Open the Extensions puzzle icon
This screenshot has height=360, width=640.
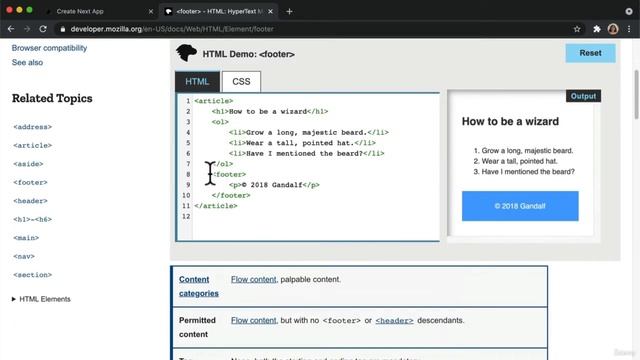[x=597, y=29]
